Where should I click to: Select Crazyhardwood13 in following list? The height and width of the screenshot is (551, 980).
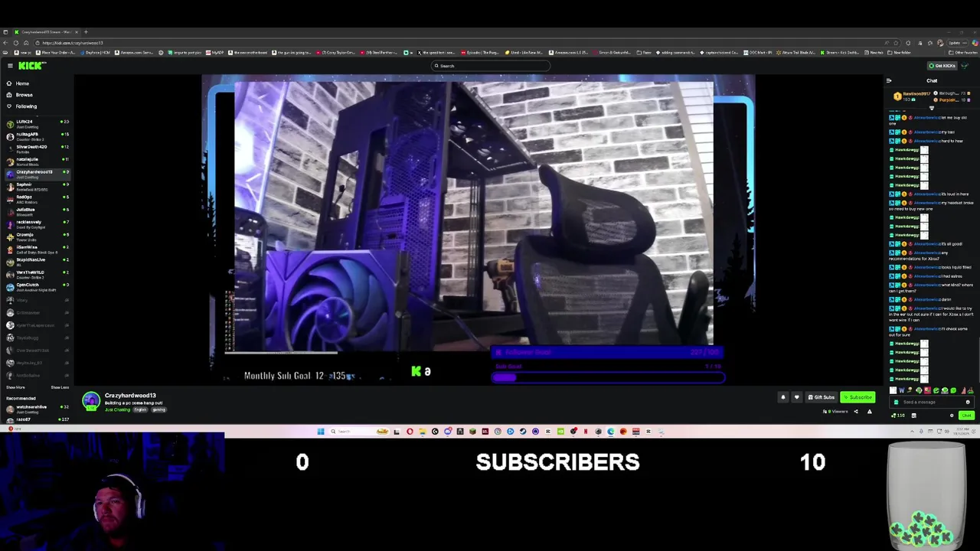pyautogui.click(x=37, y=173)
